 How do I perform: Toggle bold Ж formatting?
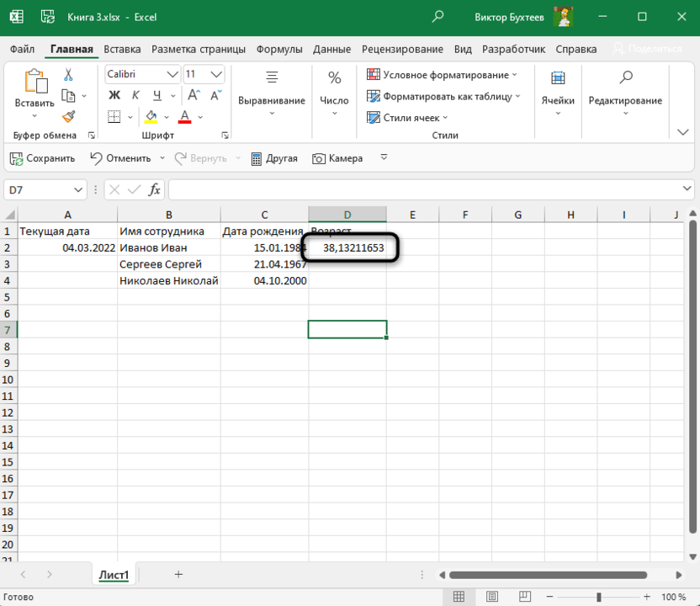[114, 95]
